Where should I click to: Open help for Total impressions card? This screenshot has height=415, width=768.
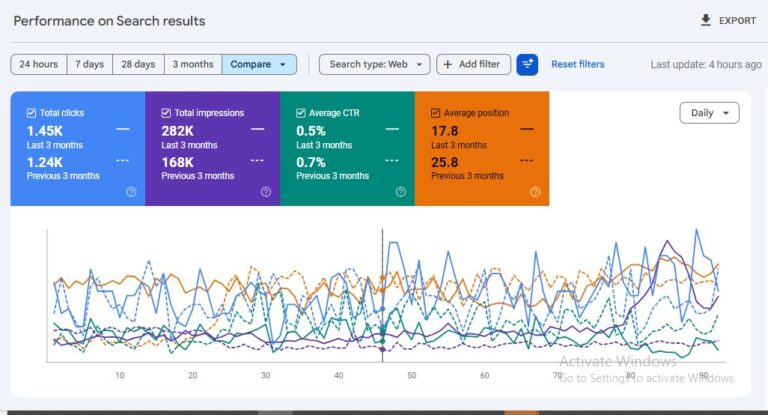(266, 192)
